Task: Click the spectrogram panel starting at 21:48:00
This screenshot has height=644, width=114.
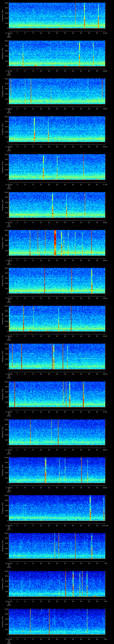Action: pos(57,91)
